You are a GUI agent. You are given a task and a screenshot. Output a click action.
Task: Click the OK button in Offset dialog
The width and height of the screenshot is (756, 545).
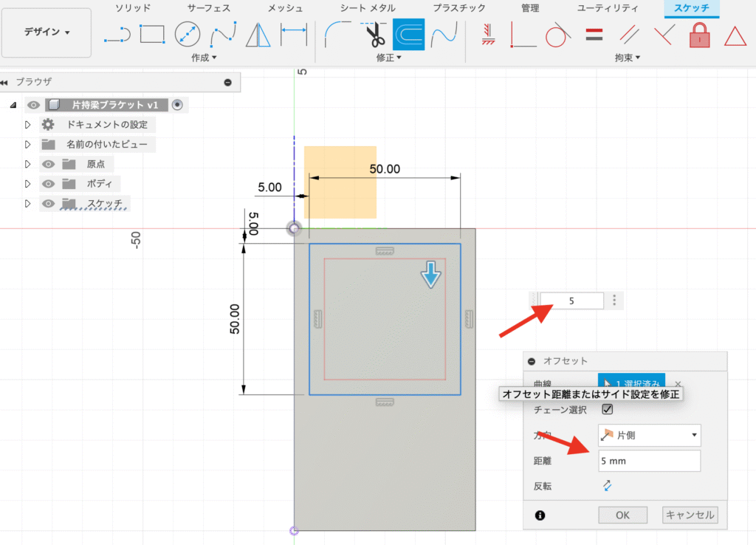point(622,515)
